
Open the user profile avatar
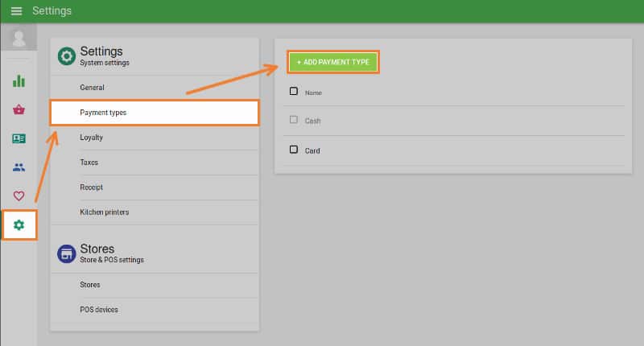pos(19,37)
